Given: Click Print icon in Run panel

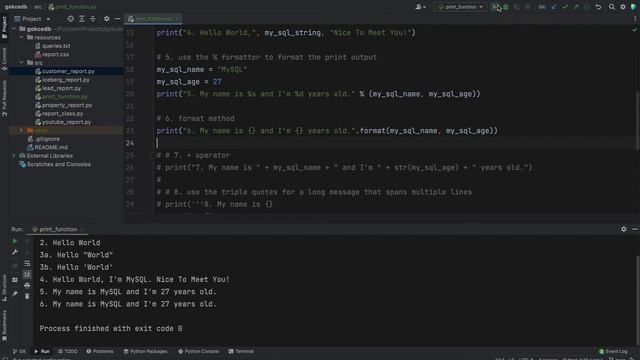Looking at the screenshot, I should [x=27, y=285].
